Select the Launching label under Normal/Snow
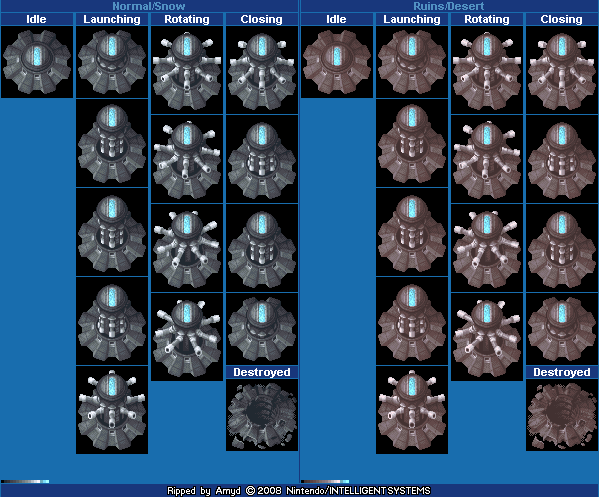Viewport: 599px width, 497px height. pyautogui.click(x=112, y=19)
